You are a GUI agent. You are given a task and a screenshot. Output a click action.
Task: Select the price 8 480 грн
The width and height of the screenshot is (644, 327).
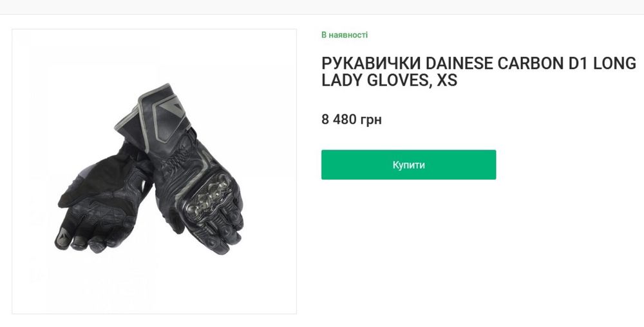tap(352, 120)
